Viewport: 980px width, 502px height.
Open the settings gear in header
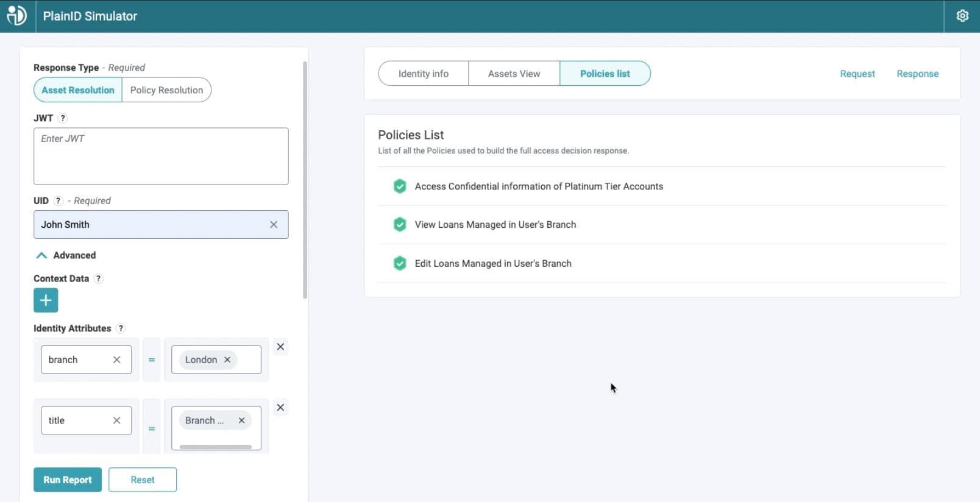coord(962,16)
